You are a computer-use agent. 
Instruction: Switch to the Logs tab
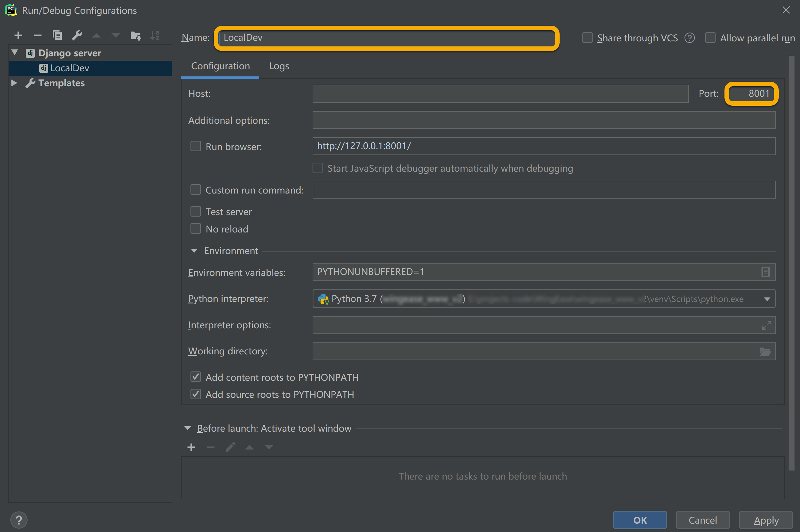[279, 66]
